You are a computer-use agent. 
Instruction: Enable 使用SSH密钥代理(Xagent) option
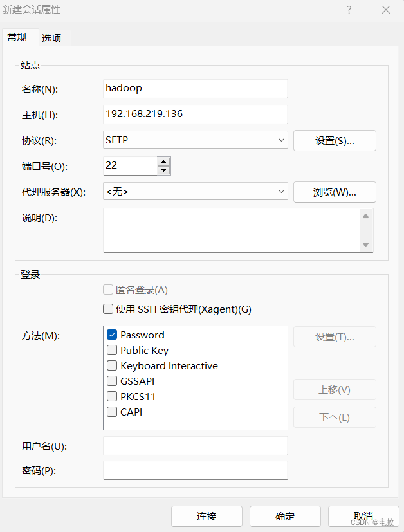[108, 309]
